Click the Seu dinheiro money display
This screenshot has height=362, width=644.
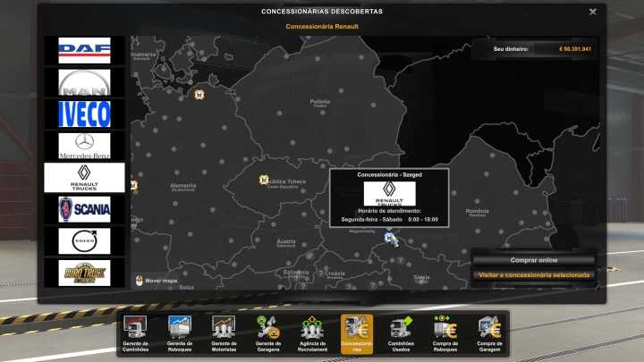tap(534, 49)
